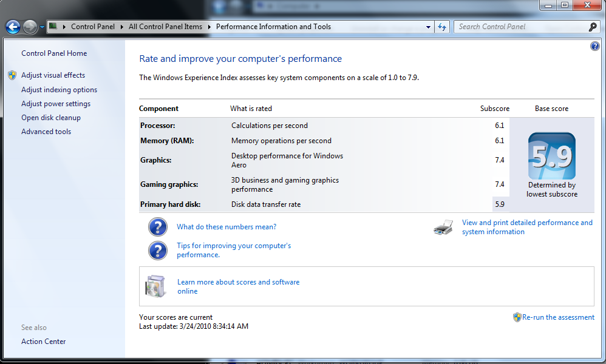Select Performance Information and Tools breadcrumb

(273, 27)
